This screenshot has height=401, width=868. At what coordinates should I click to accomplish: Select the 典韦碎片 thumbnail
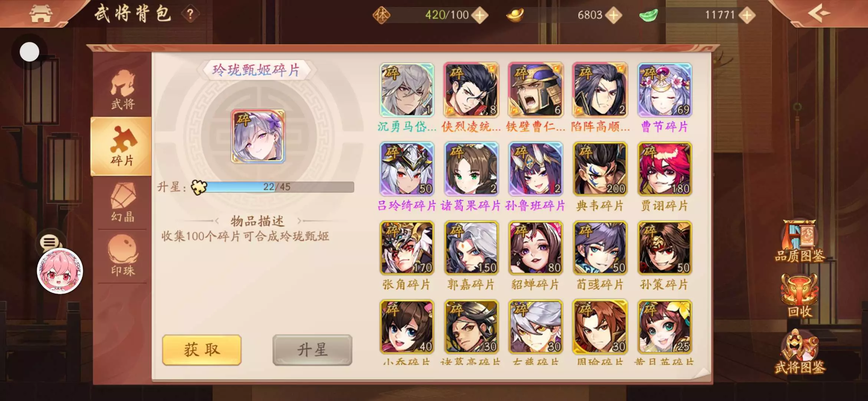pos(600,169)
